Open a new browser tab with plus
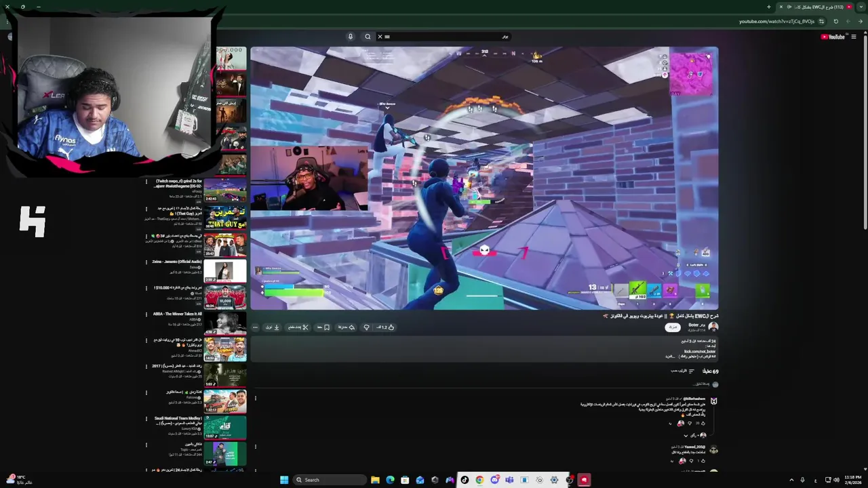Screen dimensions: 868x488 pyautogui.click(x=769, y=7)
